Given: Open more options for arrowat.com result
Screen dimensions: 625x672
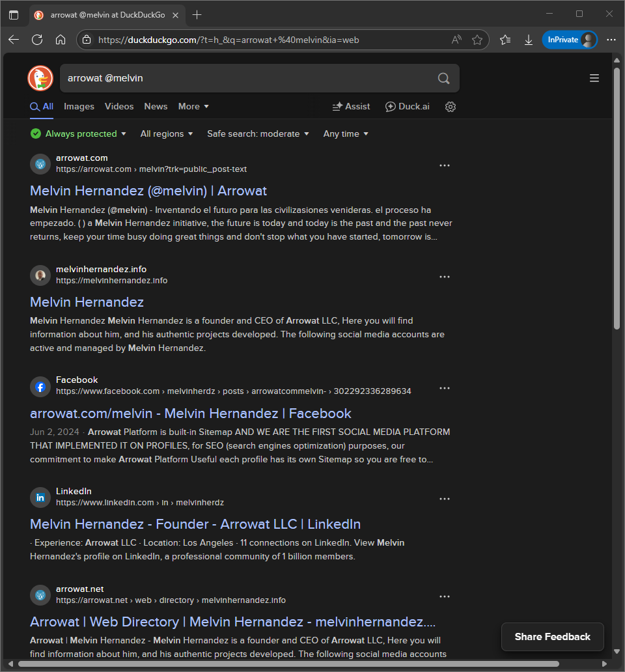Looking at the screenshot, I should (x=445, y=165).
